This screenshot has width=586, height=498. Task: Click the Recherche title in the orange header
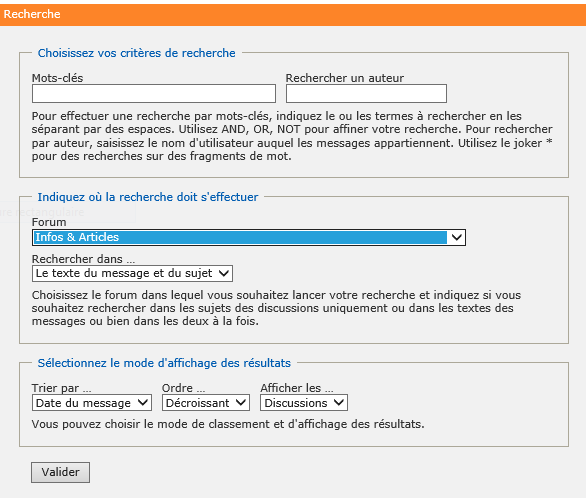point(32,14)
